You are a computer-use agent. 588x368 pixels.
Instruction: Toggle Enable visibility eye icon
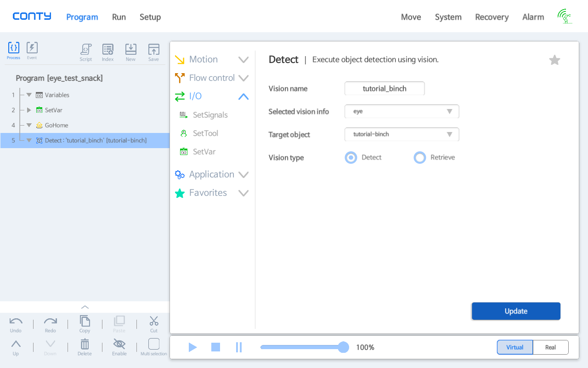119,344
